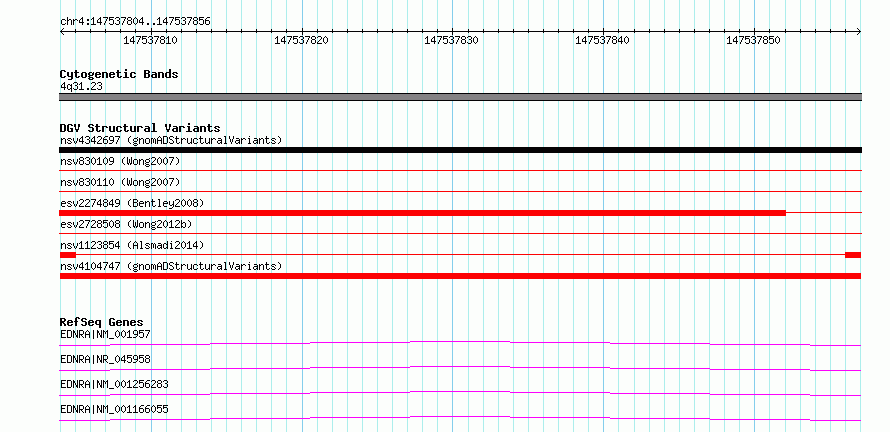Screen dimensions: 890x432
Task: Click the magenta line of EDNRA|NM_001256283
Action: point(460,393)
